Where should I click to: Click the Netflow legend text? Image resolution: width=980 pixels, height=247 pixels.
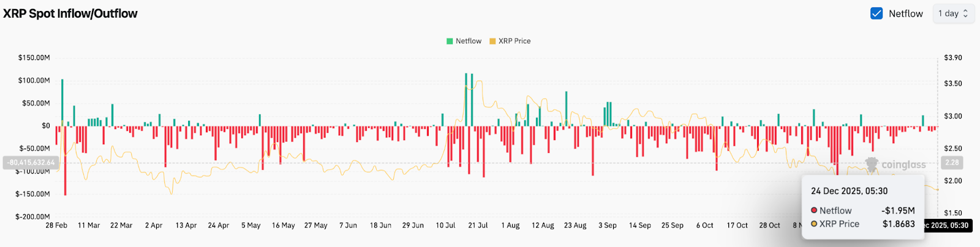tap(469, 41)
